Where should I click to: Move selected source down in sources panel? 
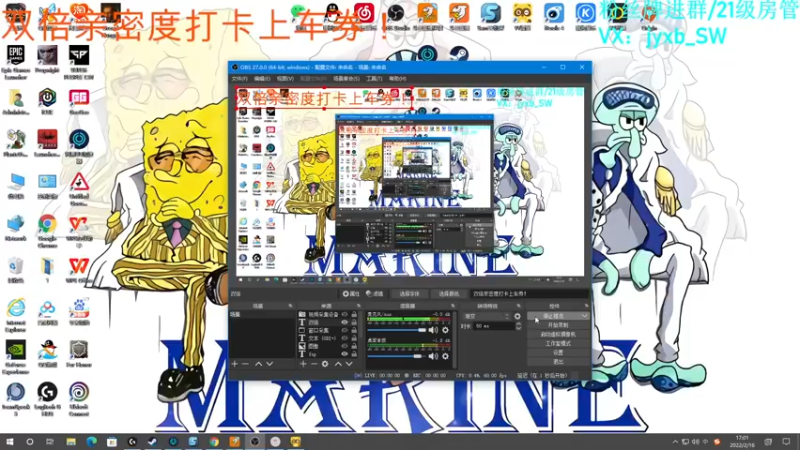[x=349, y=364]
